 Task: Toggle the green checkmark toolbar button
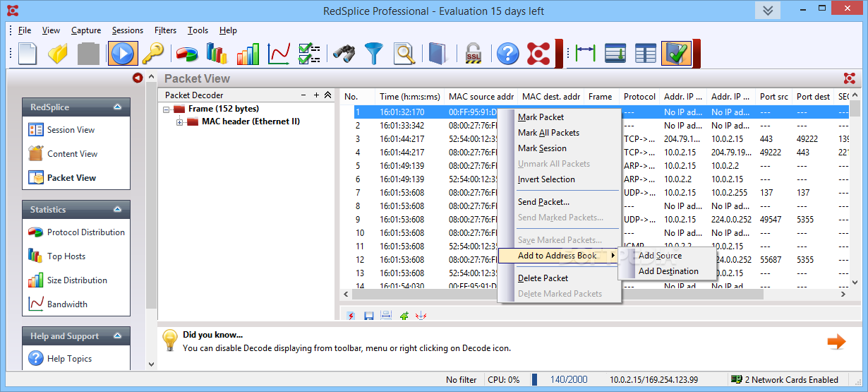[676, 54]
